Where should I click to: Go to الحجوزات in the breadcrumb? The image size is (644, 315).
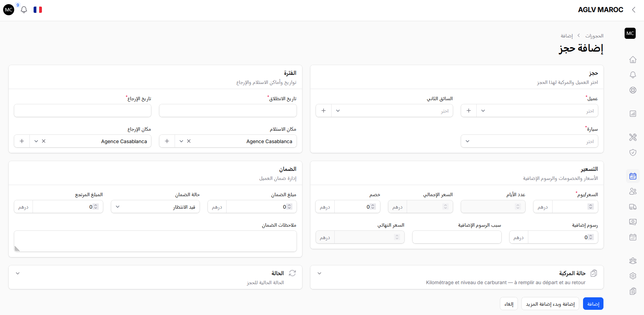pyautogui.click(x=594, y=36)
